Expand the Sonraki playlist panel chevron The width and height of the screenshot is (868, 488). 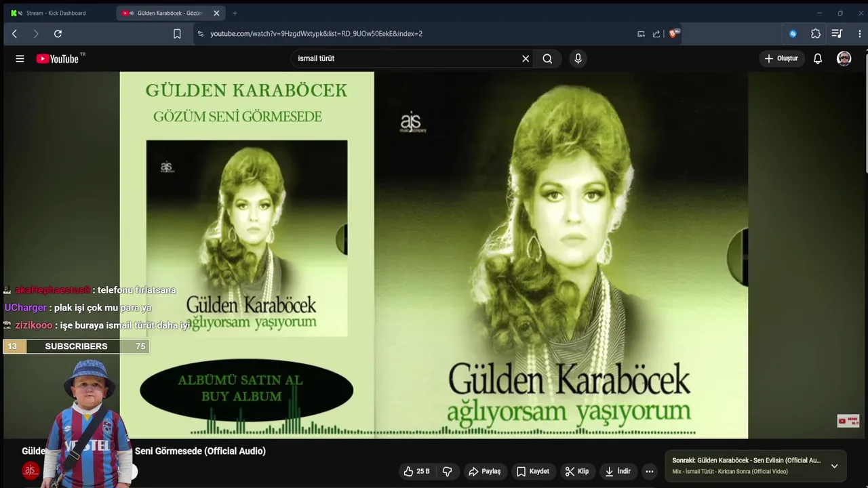point(834,466)
